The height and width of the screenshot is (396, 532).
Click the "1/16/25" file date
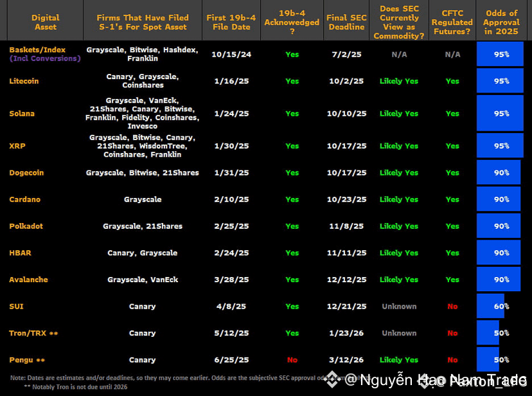231,81
